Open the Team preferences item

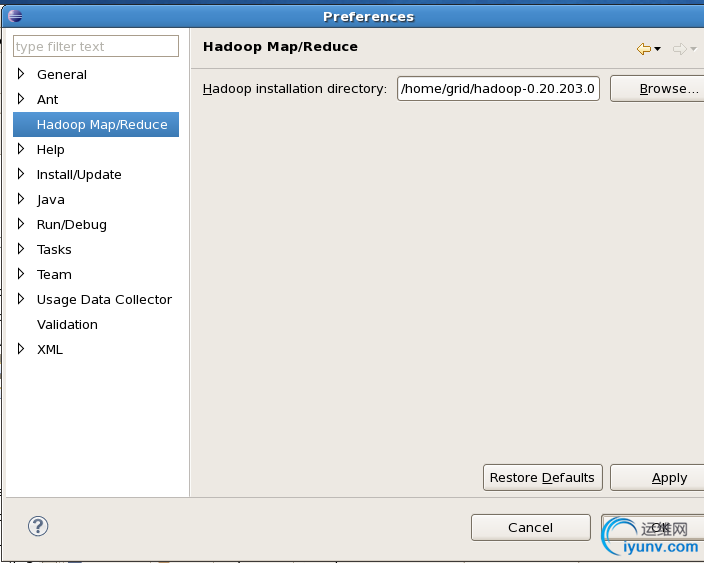tap(54, 274)
